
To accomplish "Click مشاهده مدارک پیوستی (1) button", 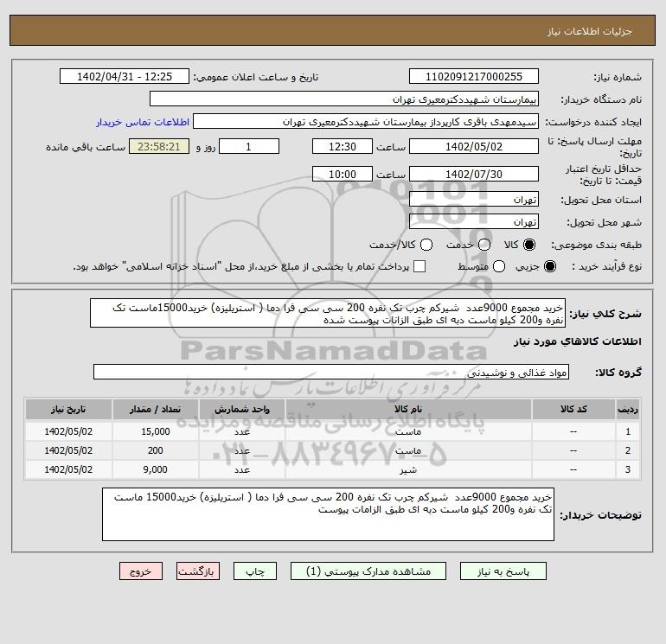I will tap(368, 571).
